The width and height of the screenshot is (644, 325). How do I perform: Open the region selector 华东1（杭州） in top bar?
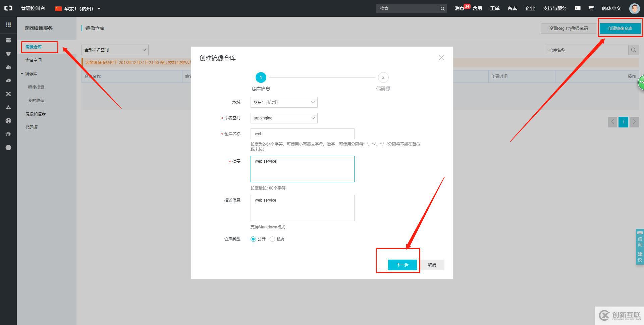click(78, 8)
